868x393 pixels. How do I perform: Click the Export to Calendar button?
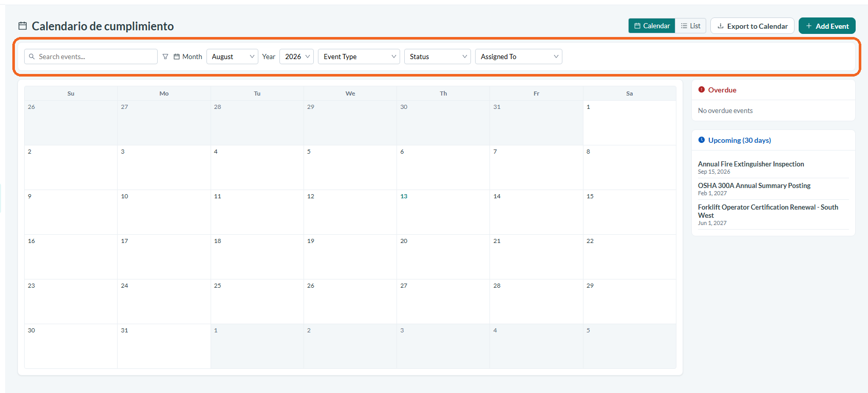[752, 26]
